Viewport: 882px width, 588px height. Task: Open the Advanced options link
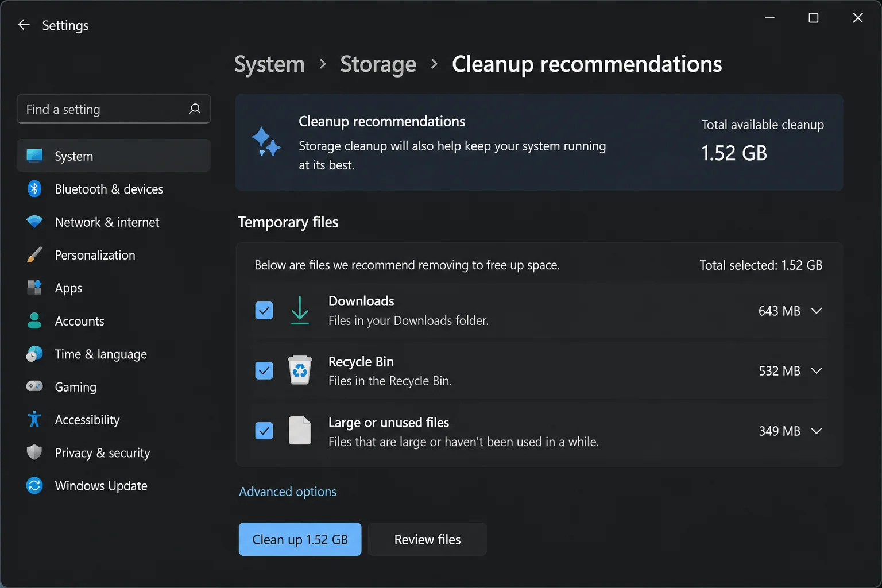(x=288, y=492)
